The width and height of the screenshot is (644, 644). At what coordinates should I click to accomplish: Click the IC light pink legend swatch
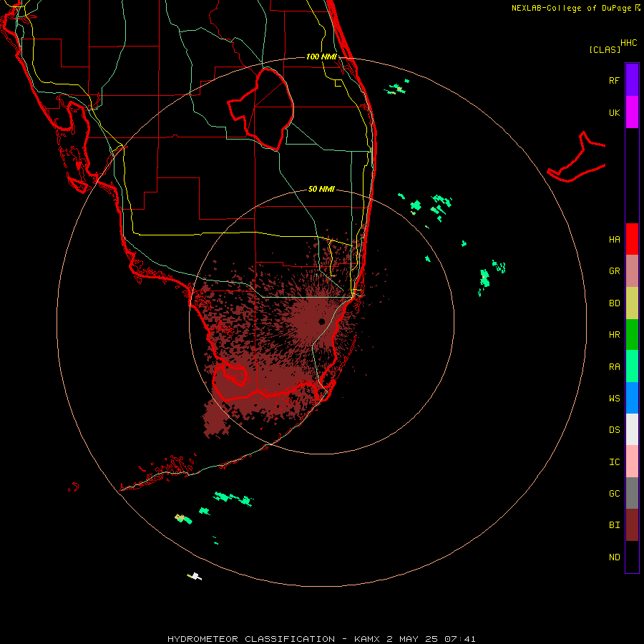632,462
